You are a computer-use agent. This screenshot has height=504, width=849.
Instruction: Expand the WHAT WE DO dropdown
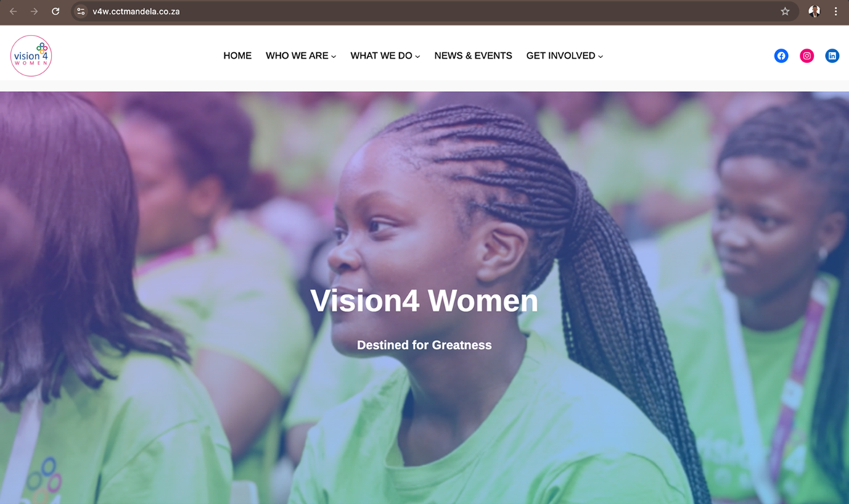click(385, 56)
